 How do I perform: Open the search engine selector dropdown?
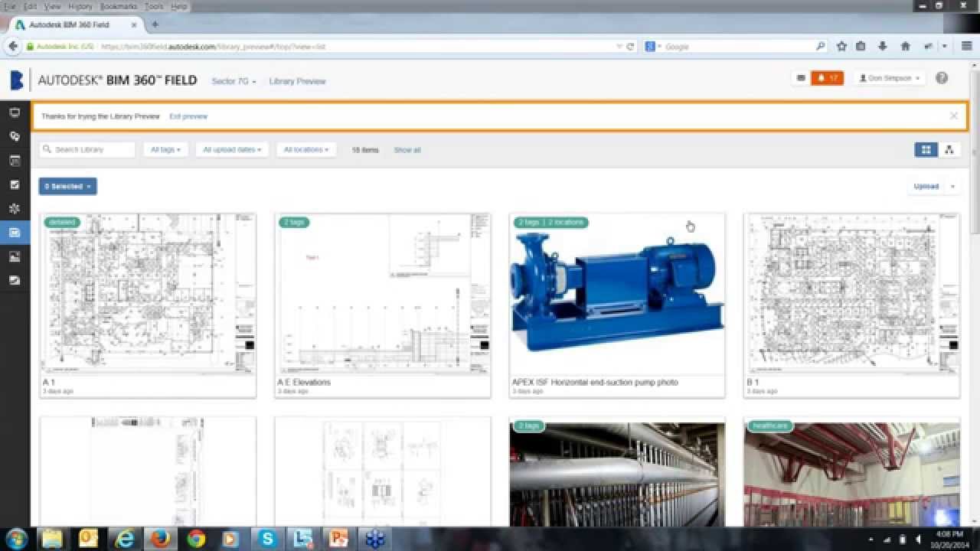point(654,47)
